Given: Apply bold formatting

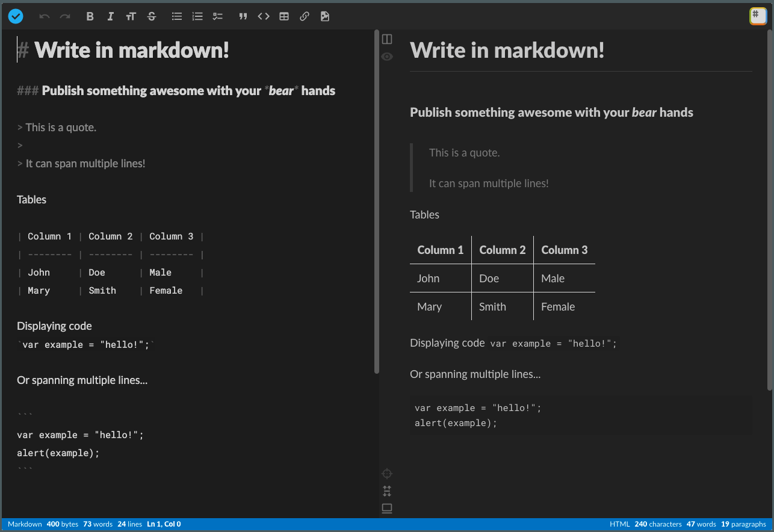Looking at the screenshot, I should pyautogui.click(x=90, y=16).
